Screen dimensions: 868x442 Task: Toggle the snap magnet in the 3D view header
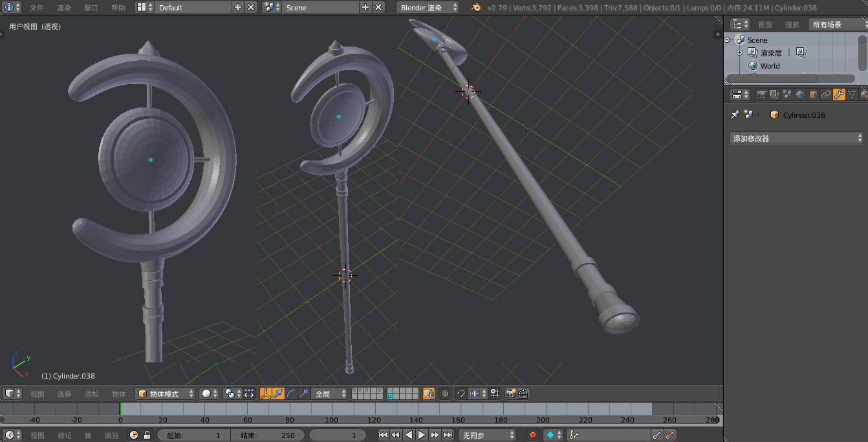[x=461, y=393]
